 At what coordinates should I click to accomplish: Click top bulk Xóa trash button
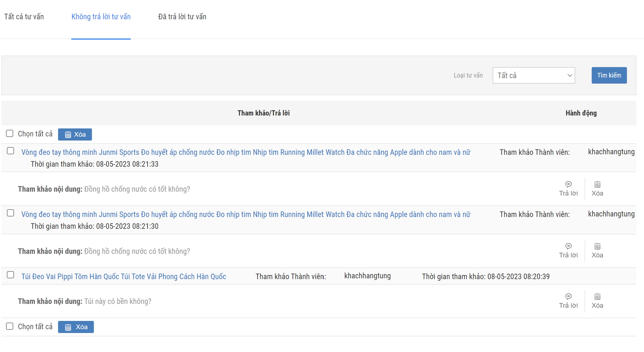[x=75, y=134]
